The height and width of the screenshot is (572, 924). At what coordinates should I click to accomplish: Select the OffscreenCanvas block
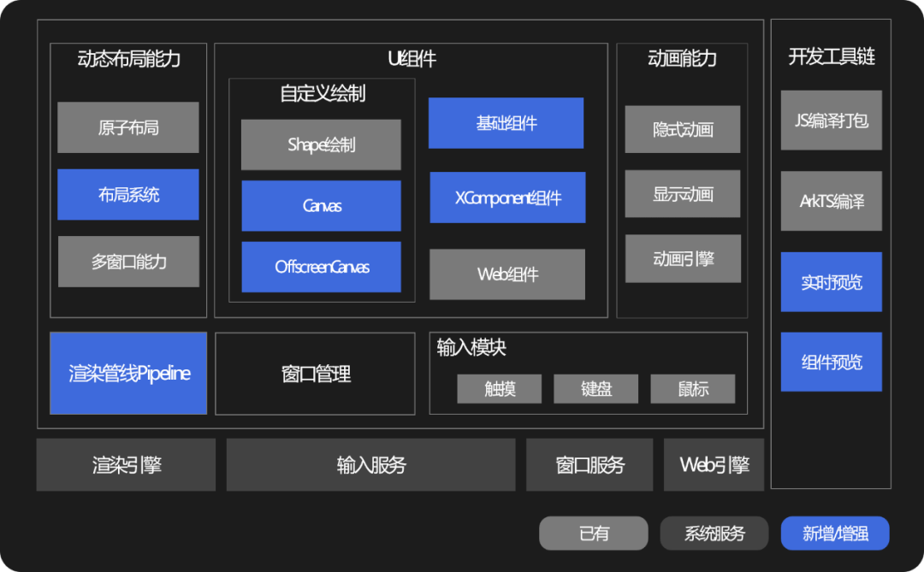pyautogui.click(x=321, y=267)
